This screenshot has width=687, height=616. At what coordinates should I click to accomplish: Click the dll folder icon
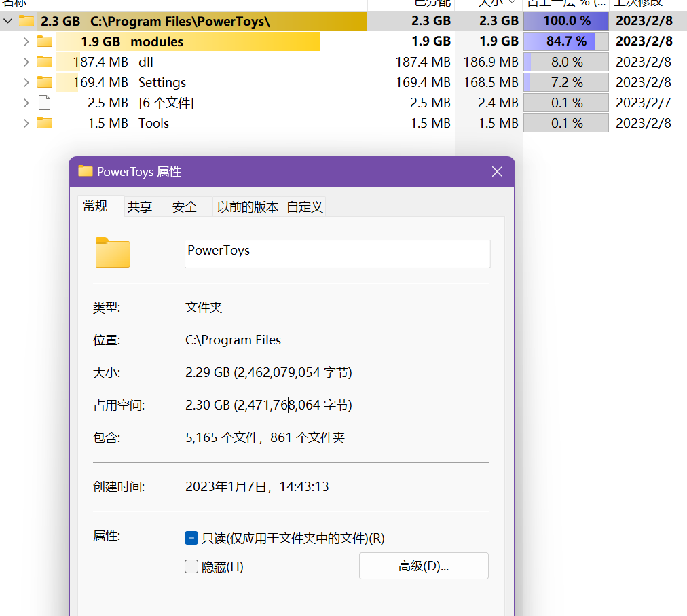(x=45, y=62)
